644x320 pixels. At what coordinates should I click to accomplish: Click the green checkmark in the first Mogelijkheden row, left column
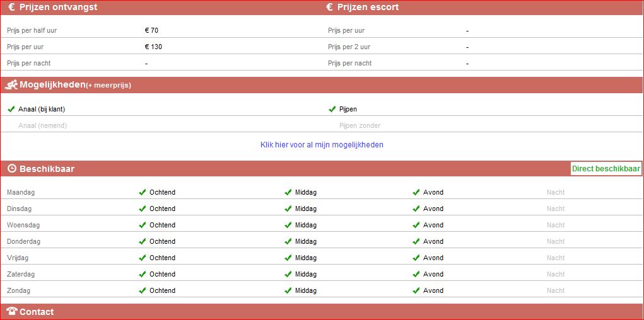(11, 109)
